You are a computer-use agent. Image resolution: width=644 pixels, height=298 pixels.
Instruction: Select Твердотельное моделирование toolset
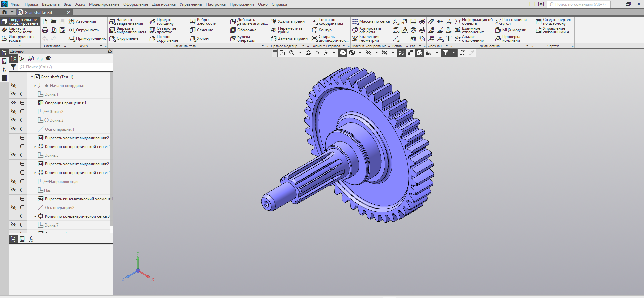tap(20, 22)
